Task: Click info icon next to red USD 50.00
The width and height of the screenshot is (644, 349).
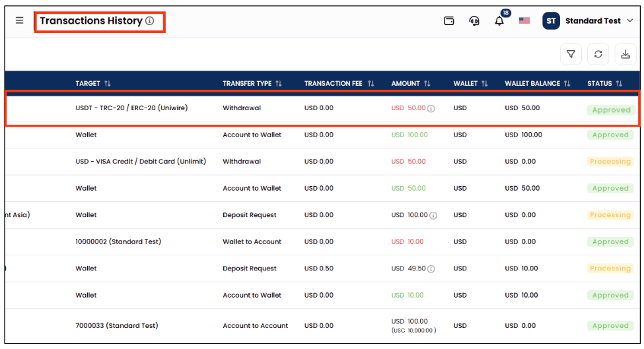Action: [x=431, y=109]
